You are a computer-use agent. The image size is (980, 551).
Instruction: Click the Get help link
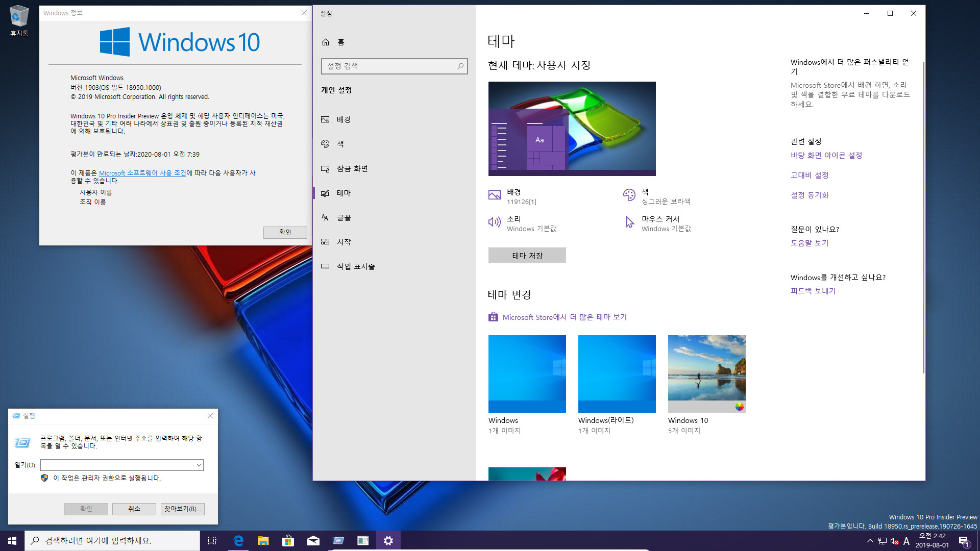point(809,243)
